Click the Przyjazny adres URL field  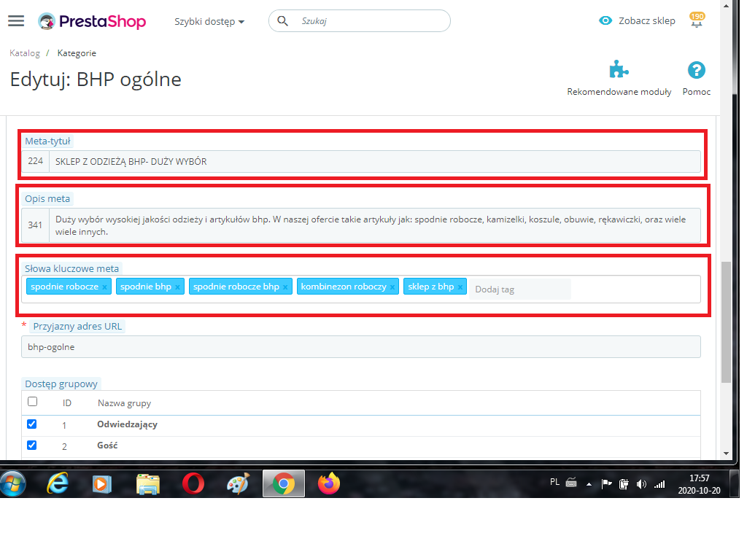[360, 346]
